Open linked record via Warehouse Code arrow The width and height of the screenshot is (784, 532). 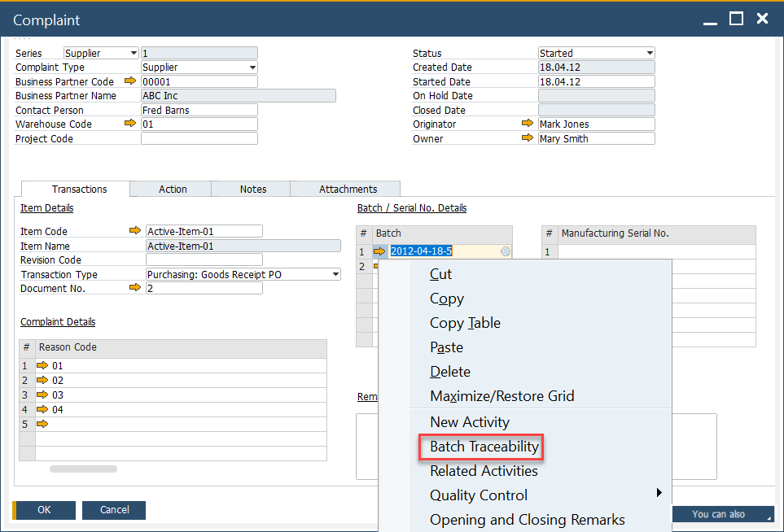tap(131, 124)
